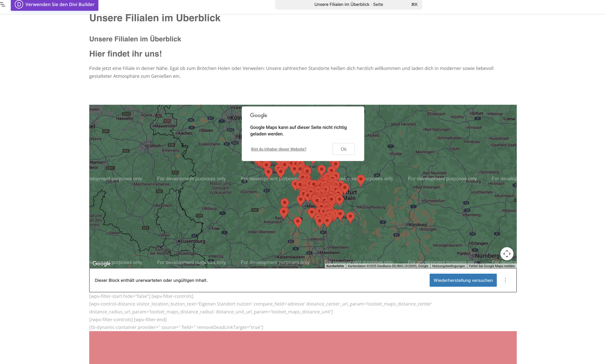
Task: Click the 'Luxemburg' label on the map
Action: point(193,241)
